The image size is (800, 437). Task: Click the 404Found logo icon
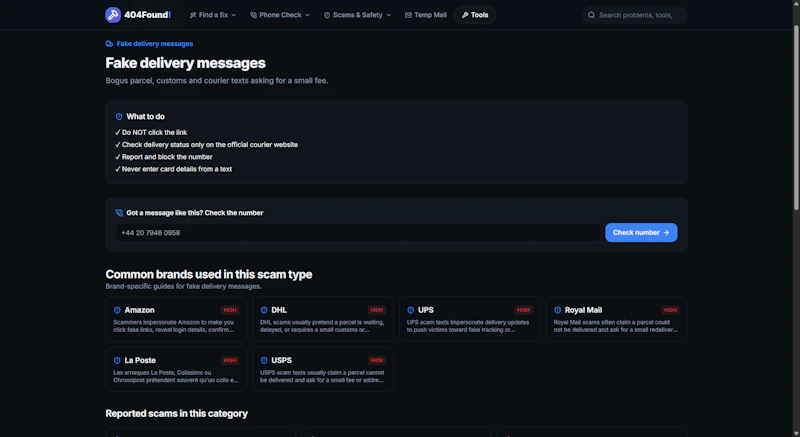click(x=113, y=15)
